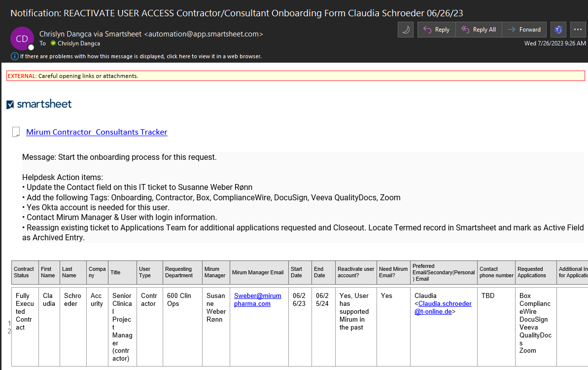
Task: Click the User Type column header
Action: point(150,272)
